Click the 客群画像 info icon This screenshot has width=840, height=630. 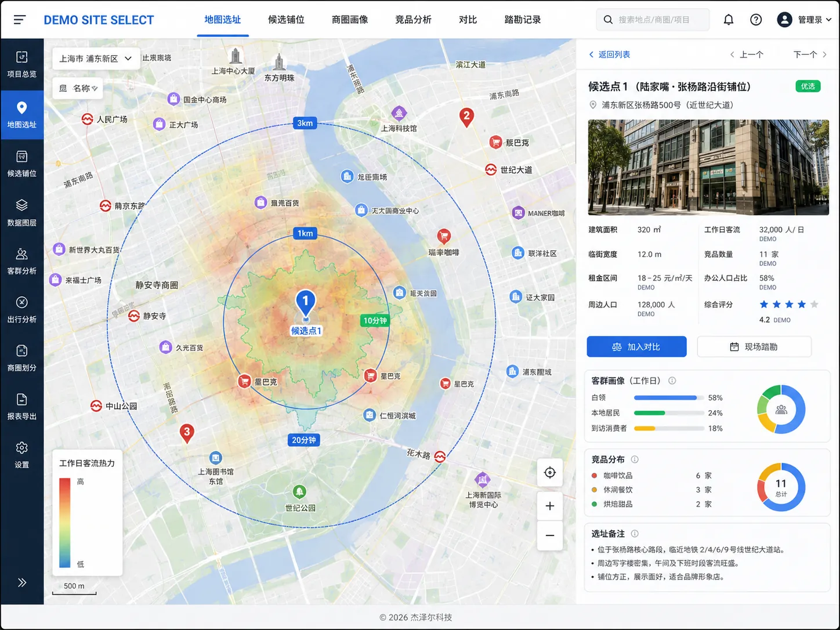click(672, 381)
